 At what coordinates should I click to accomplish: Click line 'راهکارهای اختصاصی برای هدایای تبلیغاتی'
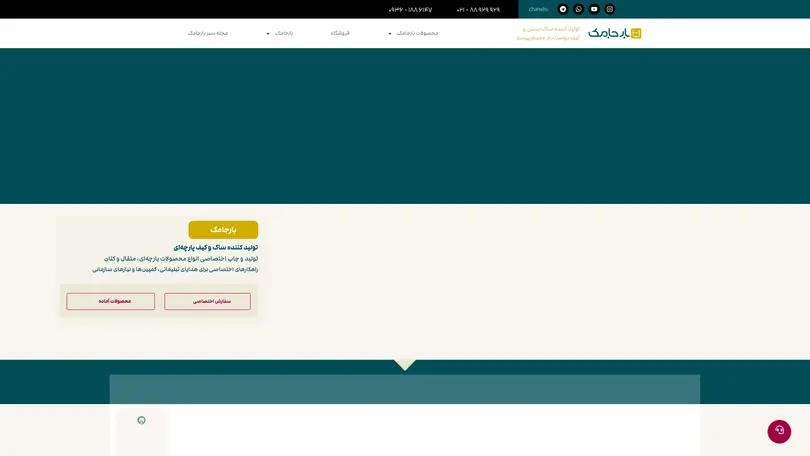click(175, 269)
